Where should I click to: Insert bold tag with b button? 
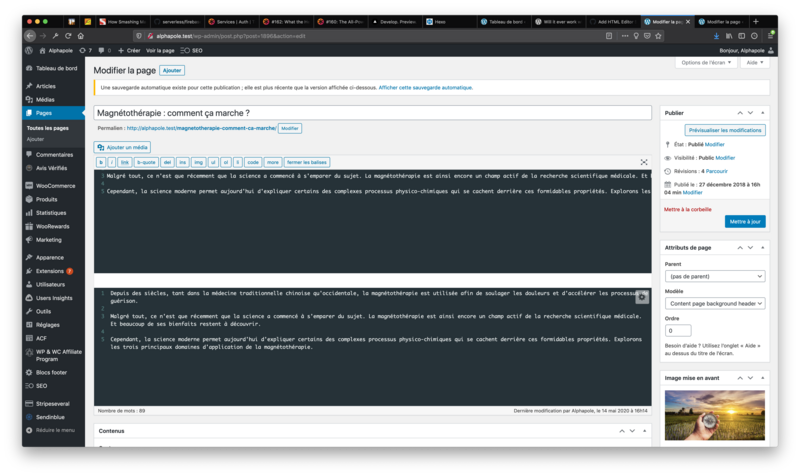click(101, 162)
